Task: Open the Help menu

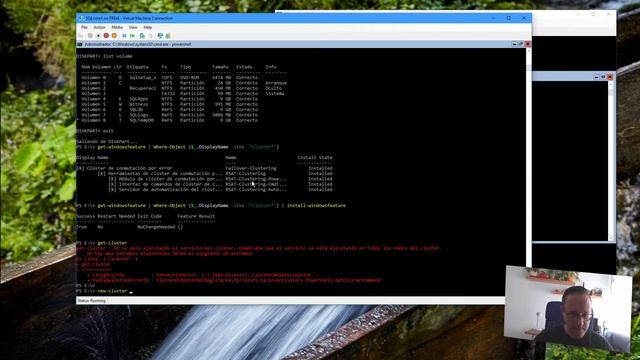Action: [148, 27]
